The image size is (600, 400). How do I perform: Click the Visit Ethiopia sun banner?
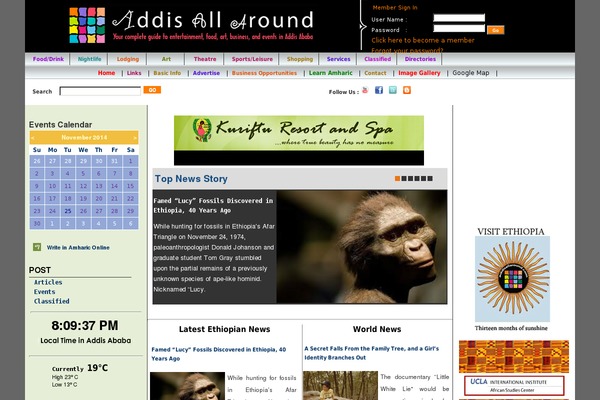click(x=512, y=279)
